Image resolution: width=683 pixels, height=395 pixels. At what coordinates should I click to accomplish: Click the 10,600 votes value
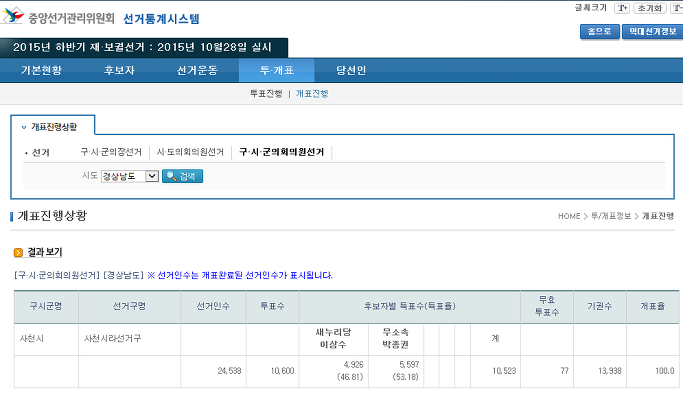pyautogui.click(x=282, y=371)
